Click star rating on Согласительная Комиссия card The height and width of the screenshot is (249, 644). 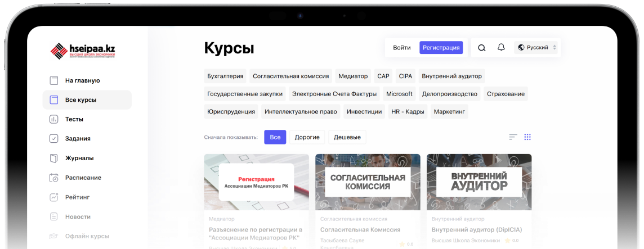pyautogui.click(x=406, y=244)
